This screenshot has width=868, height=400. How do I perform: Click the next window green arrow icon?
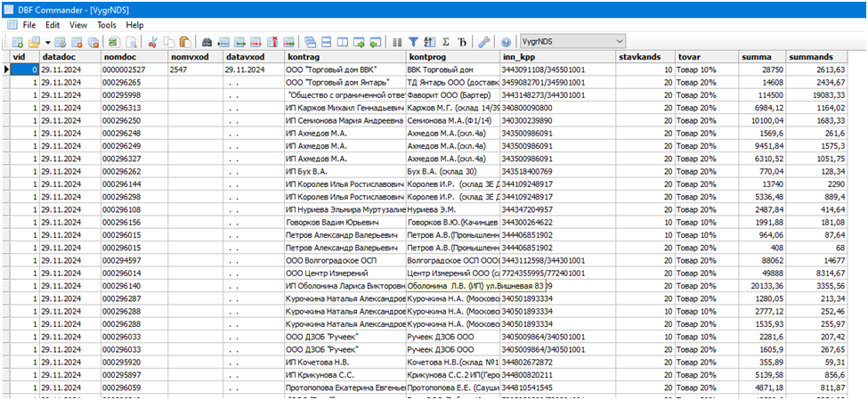coord(360,42)
